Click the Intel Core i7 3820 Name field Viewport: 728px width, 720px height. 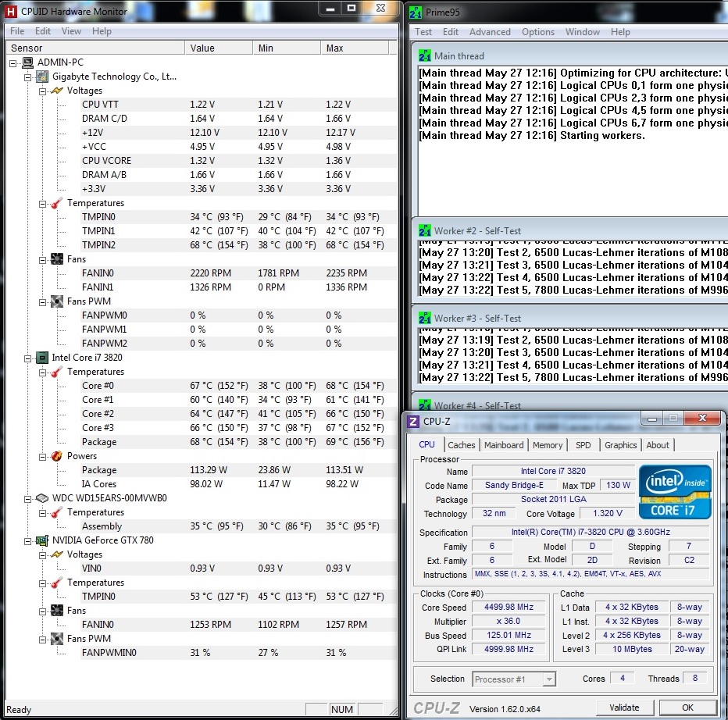[553, 471]
